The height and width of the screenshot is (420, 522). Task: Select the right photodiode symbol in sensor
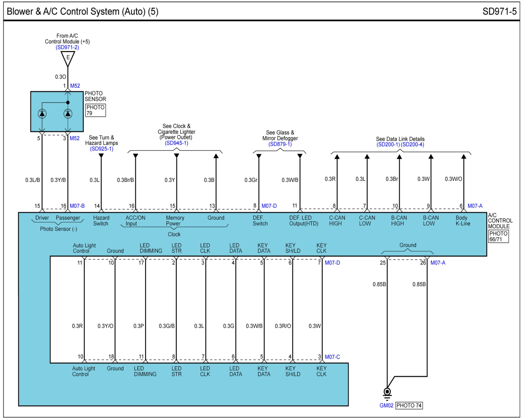click(x=68, y=114)
